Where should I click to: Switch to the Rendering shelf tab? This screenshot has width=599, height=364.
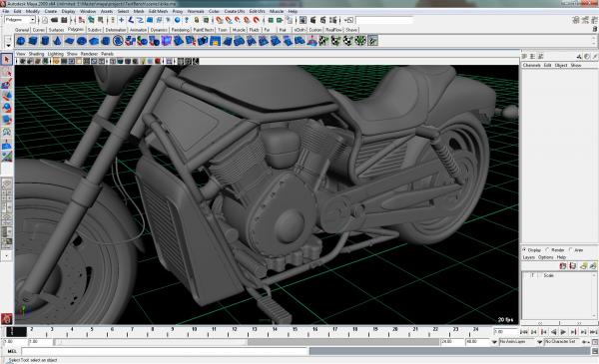pos(181,30)
